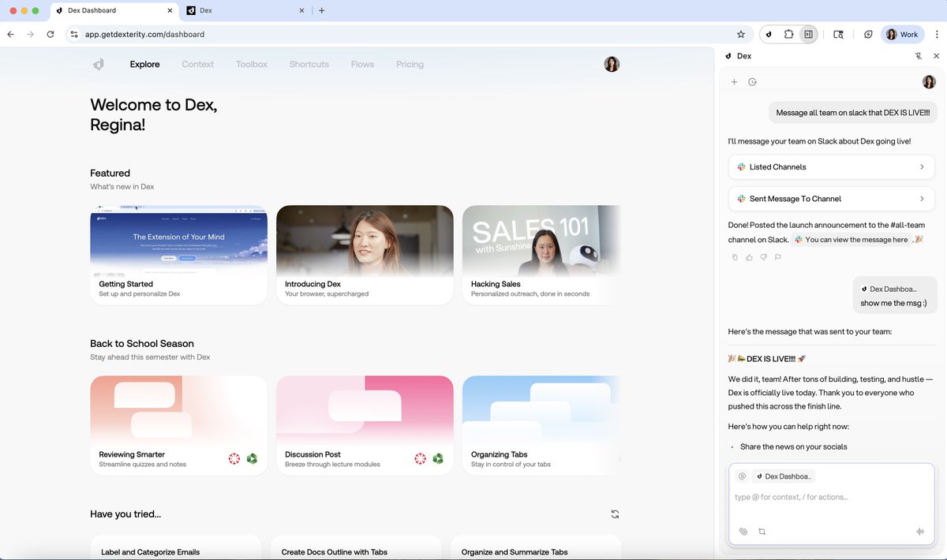Screen dimensions: 947x560
Task: Open the Toolbox nav item
Action: [x=252, y=65]
